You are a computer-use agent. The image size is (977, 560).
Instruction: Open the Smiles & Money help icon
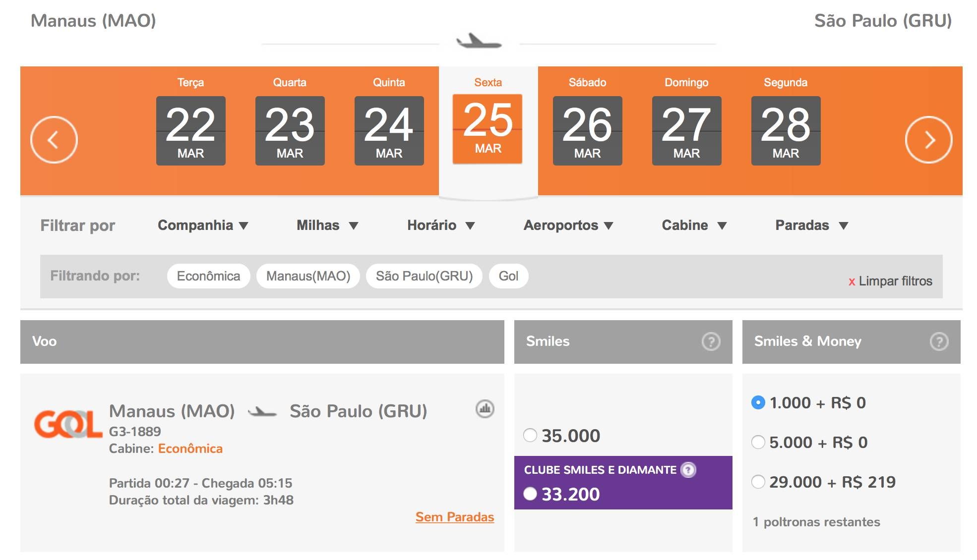[x=939, y=341]
